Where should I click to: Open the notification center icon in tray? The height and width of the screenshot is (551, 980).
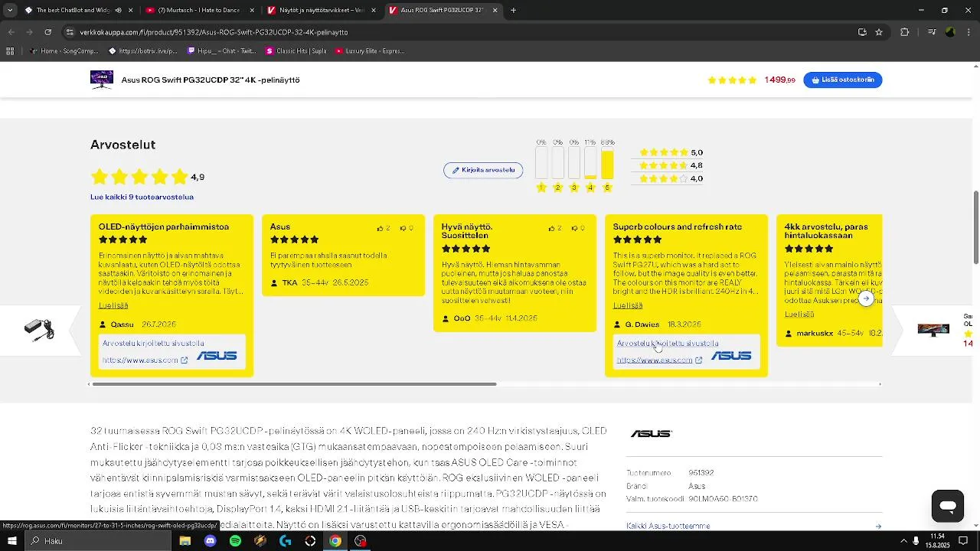(963, 541)
